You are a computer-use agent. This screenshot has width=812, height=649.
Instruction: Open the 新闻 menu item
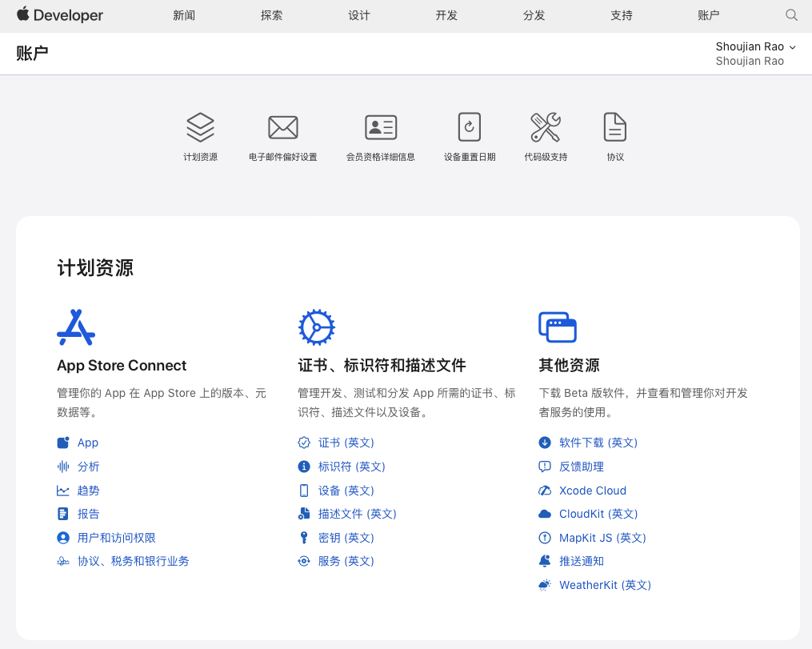point(184,15)
